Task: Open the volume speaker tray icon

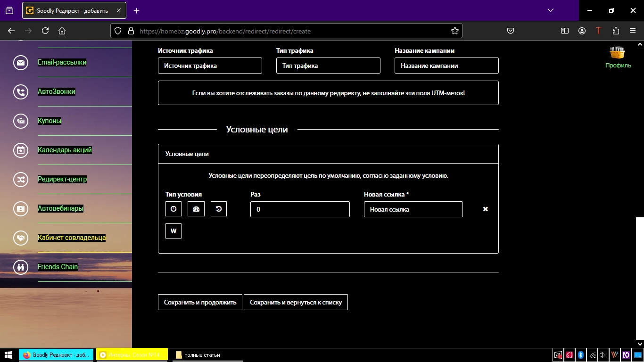Action: 603,355
